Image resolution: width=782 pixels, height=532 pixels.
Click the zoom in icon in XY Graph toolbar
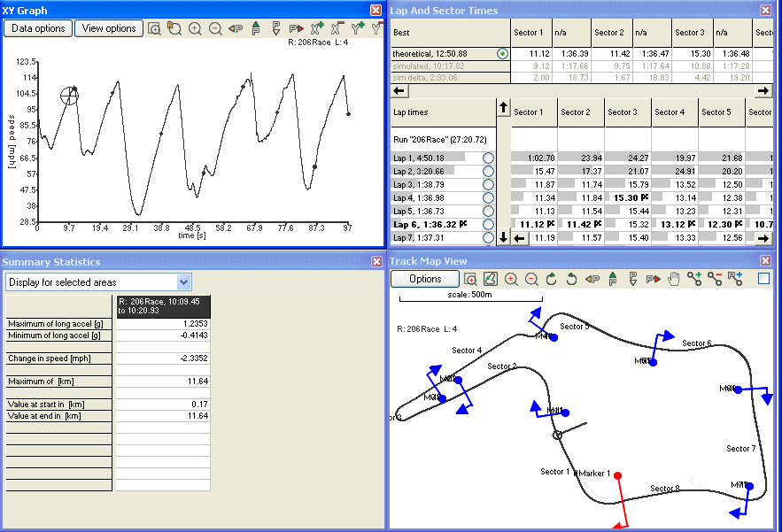click(x=195, y=28)
